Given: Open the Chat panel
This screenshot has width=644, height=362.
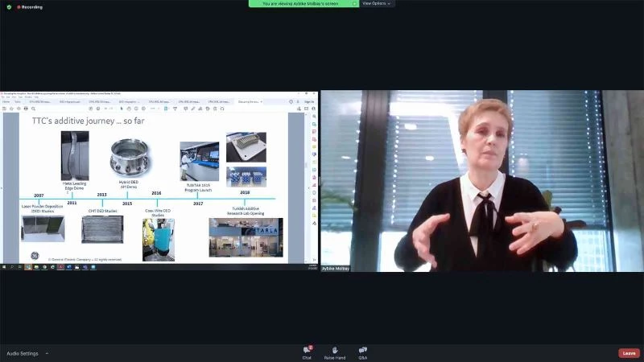Looking at the screenshot, I should pos(307,352).
